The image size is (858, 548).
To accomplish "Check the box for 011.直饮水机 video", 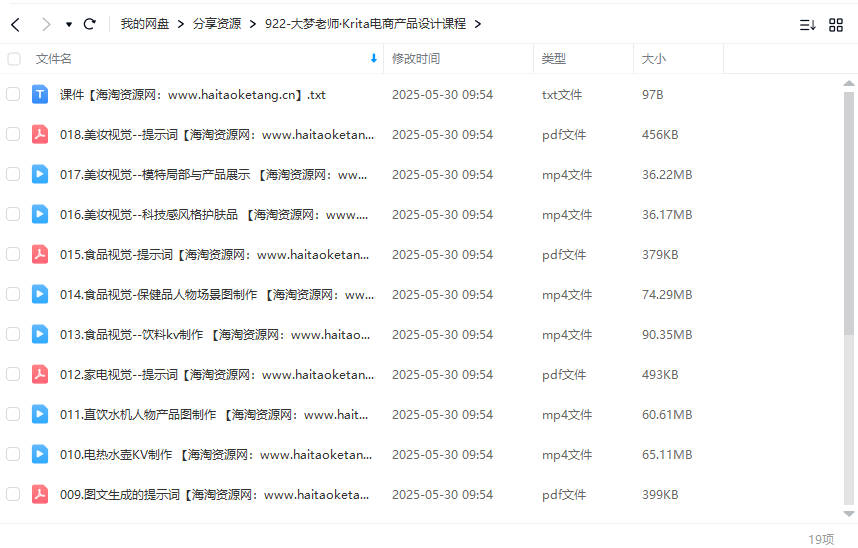I will point(13,414).
